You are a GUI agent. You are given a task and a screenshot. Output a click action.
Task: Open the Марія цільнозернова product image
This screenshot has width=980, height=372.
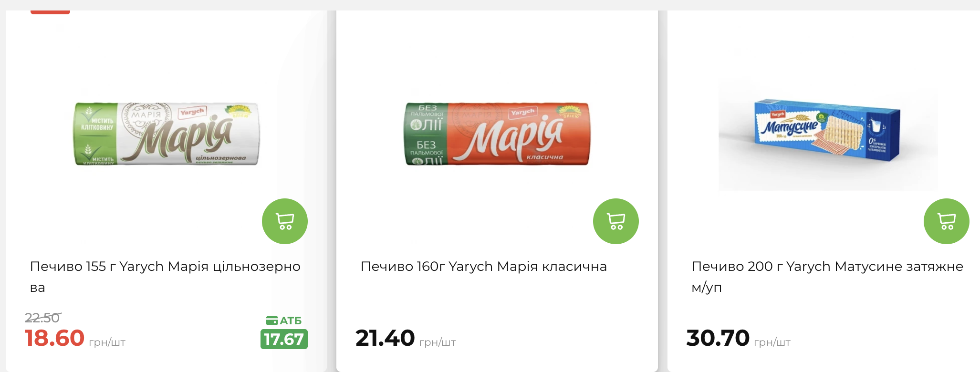(166, 134)
